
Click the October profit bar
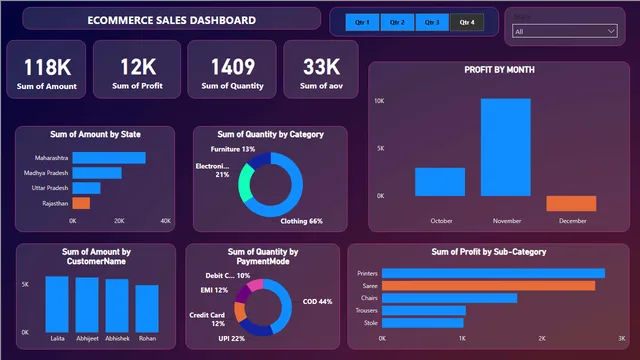coord(440,182)
